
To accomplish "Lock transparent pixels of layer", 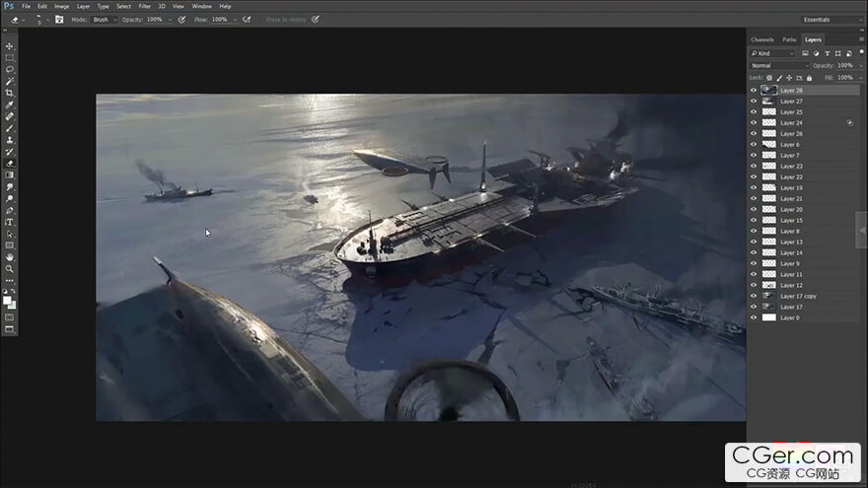I will click(x=769, y=78).
